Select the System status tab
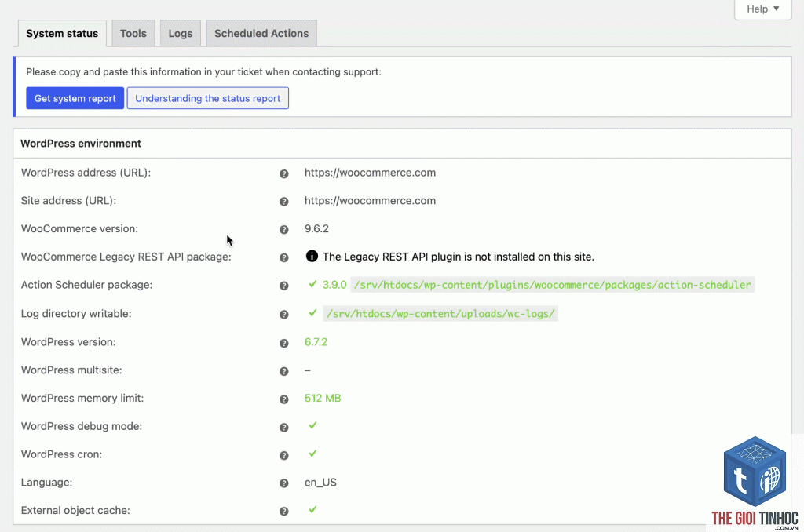The width and height of the screenshot is (804, 532). pos(62,33)
